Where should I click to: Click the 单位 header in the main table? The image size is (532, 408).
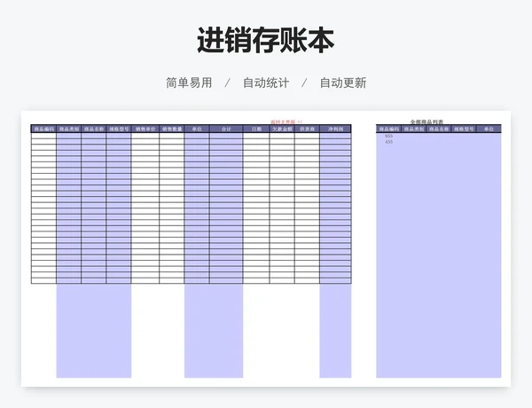tap(197, 129)
